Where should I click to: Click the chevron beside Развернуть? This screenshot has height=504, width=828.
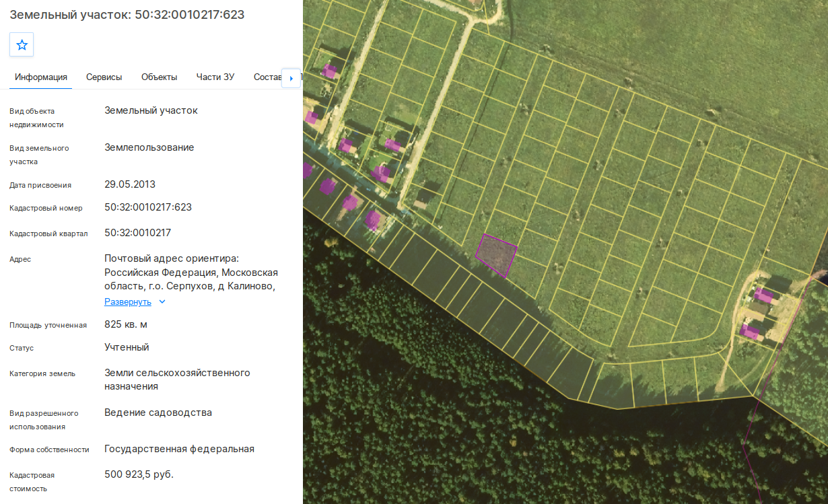pos(162,302)
